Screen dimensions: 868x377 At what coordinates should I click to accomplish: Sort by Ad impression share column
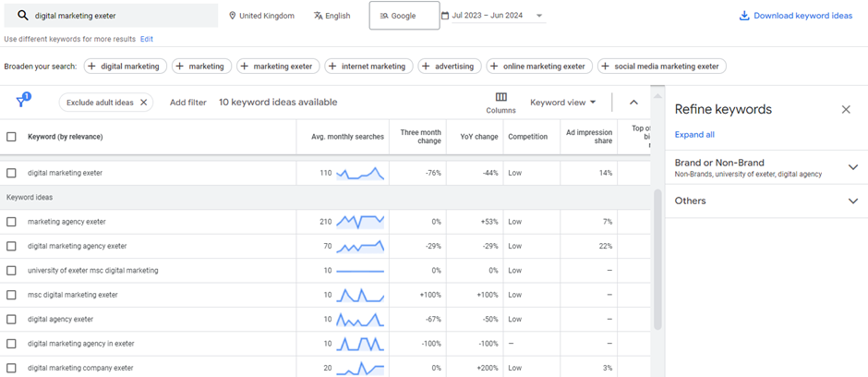coord(589,137)
